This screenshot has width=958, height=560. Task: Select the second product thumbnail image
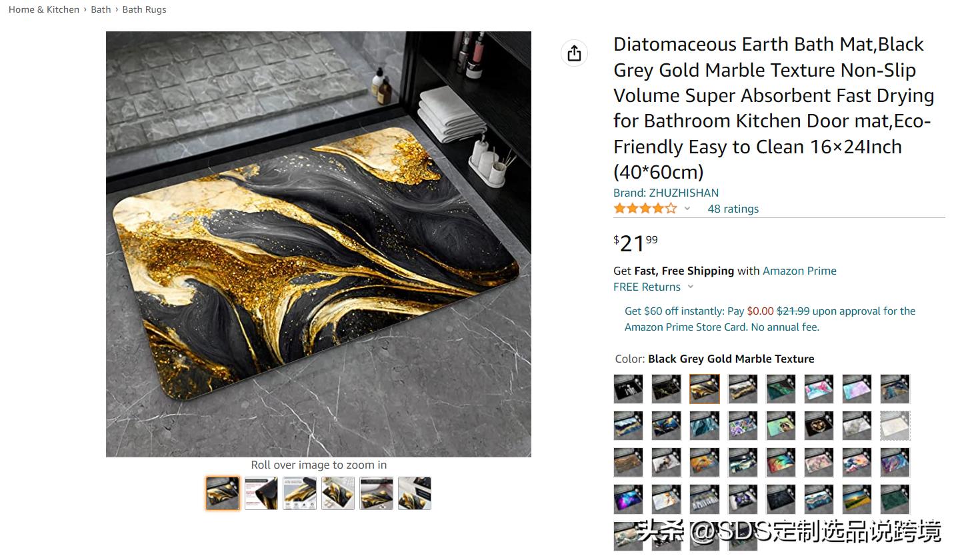click(261, 493)
